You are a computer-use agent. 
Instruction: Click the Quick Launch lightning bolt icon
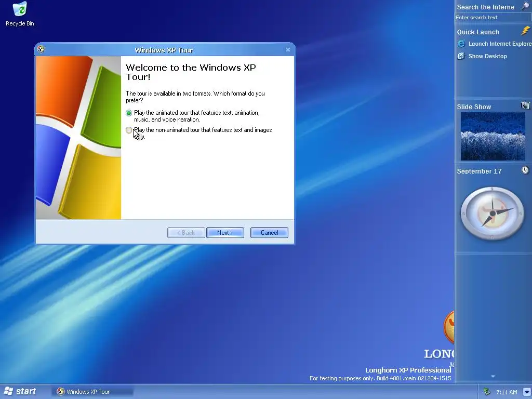click(525, 31)
